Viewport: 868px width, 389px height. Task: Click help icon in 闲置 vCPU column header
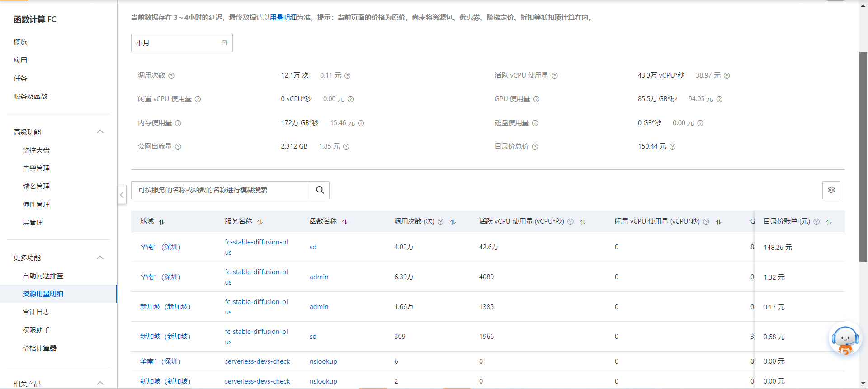(x=706, y=222)
